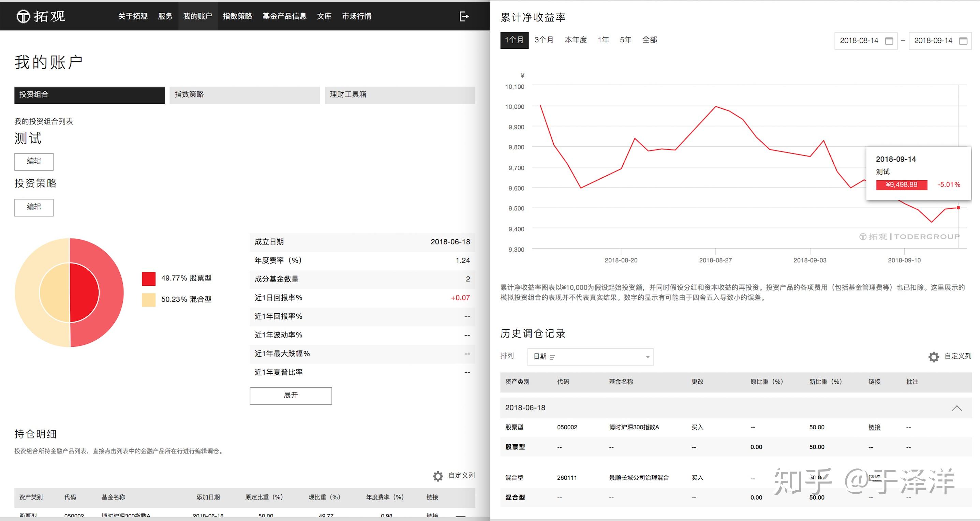Open the end date calendar icon
This screenshot has width=980, height=521.
click(963, 41)
